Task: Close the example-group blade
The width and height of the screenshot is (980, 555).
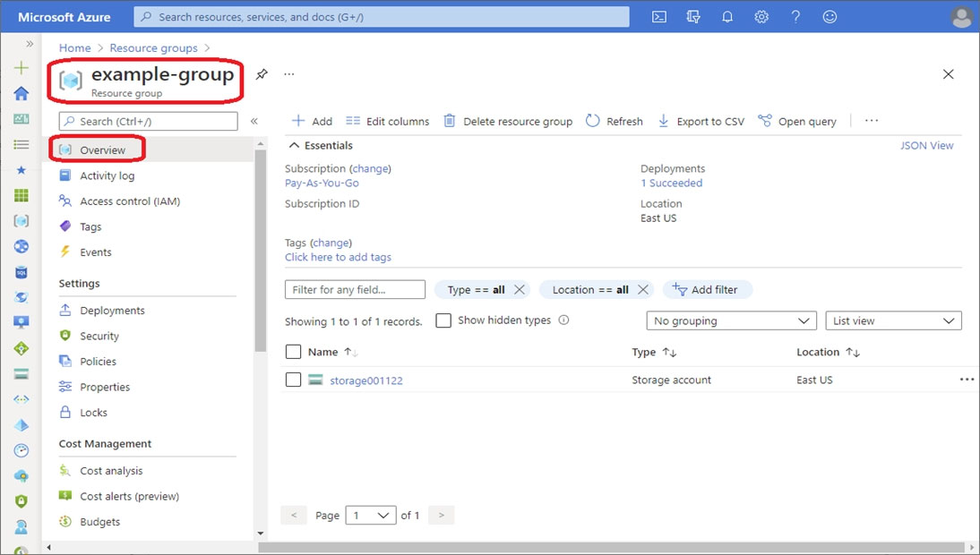Action: (948, 74)
